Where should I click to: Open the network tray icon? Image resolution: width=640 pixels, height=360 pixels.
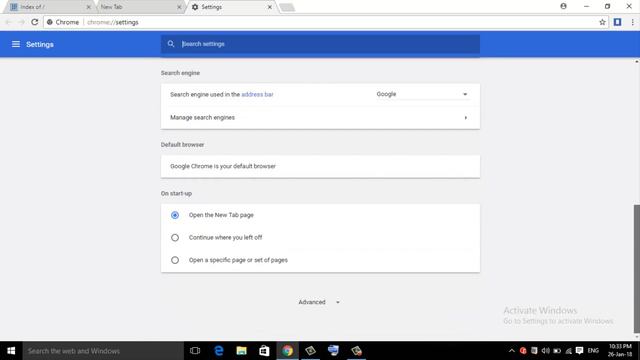coord(568,351)
